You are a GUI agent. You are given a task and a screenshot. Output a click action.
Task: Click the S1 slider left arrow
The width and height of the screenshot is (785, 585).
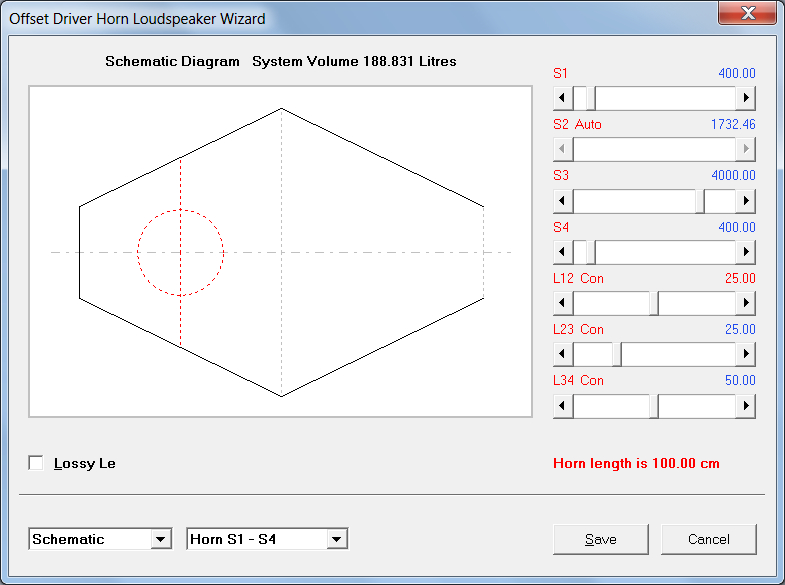coord(563,98)
